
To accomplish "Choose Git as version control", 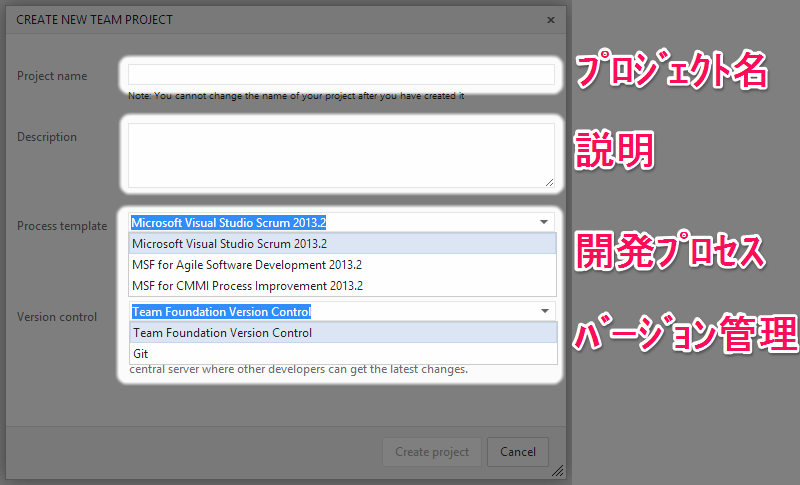I will coord(343,353).
